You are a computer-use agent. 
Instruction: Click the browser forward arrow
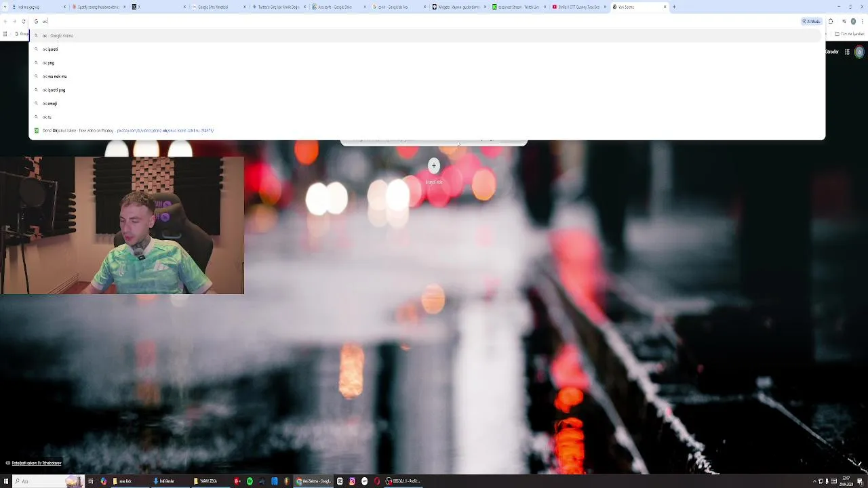click(x=14, y=21)
